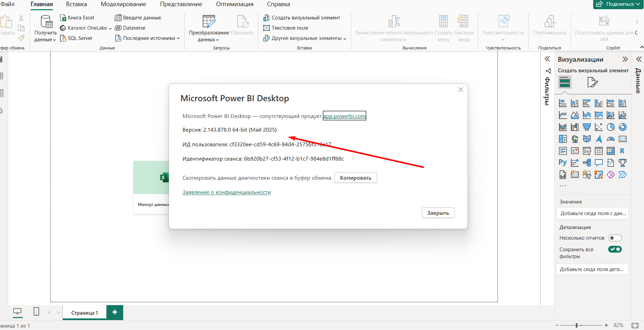Open the more visuals ellipsis in Визуализации panel
The width and height of the screenshot is (644, 330).
(x=563, y=185)
